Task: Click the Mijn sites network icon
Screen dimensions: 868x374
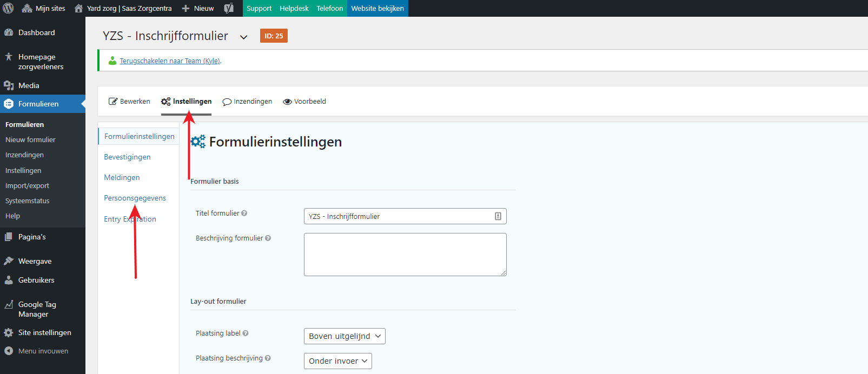Action: (26, 8)
